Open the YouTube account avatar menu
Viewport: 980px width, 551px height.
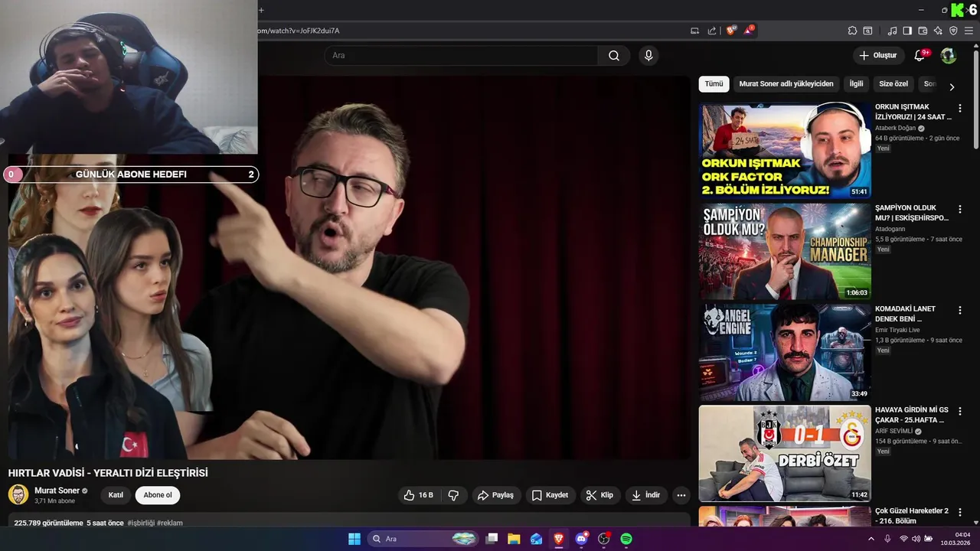[x=949, y=55]
